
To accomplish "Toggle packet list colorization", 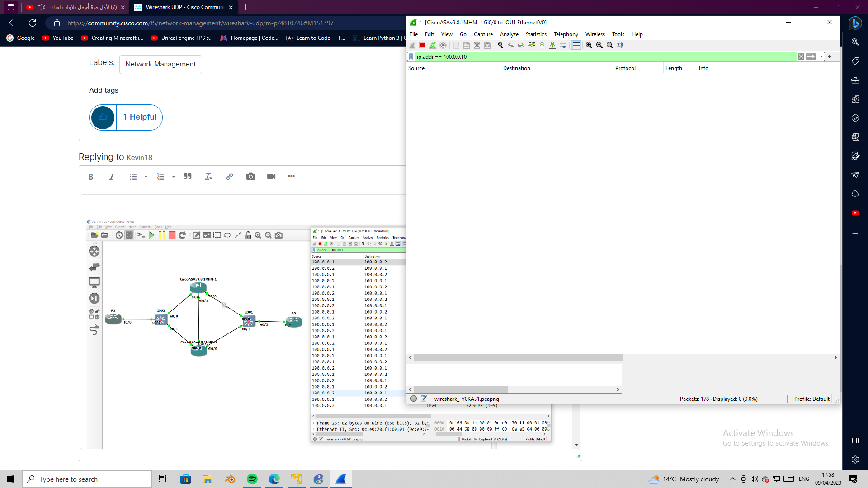I will [x=576, y=45].
